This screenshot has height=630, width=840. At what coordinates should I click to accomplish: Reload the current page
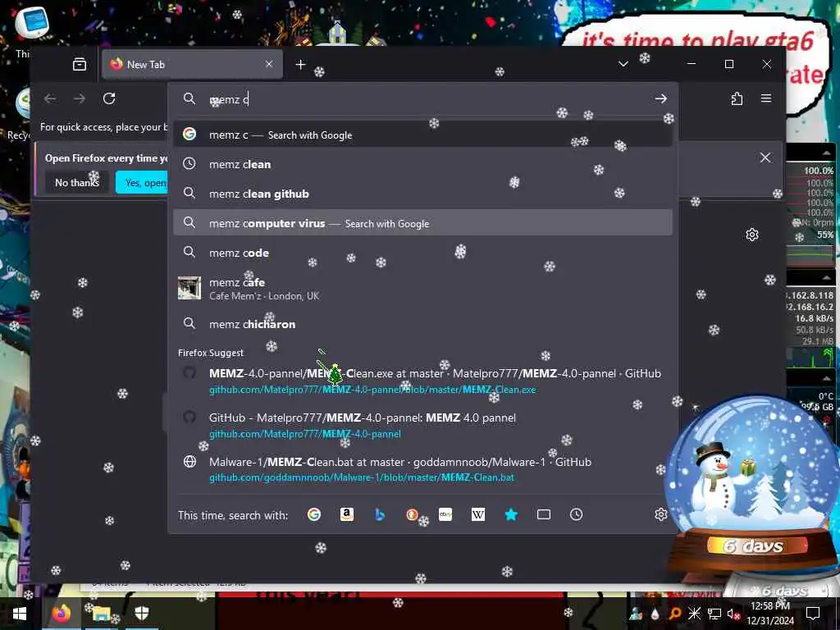pyautogui.click(x=109, y=98)
